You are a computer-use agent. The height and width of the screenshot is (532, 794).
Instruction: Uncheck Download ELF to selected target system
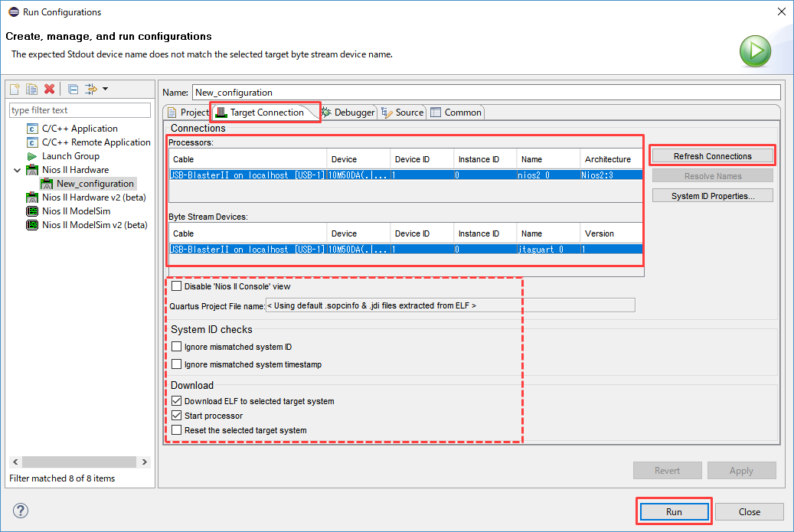click(x=177, y=401)
